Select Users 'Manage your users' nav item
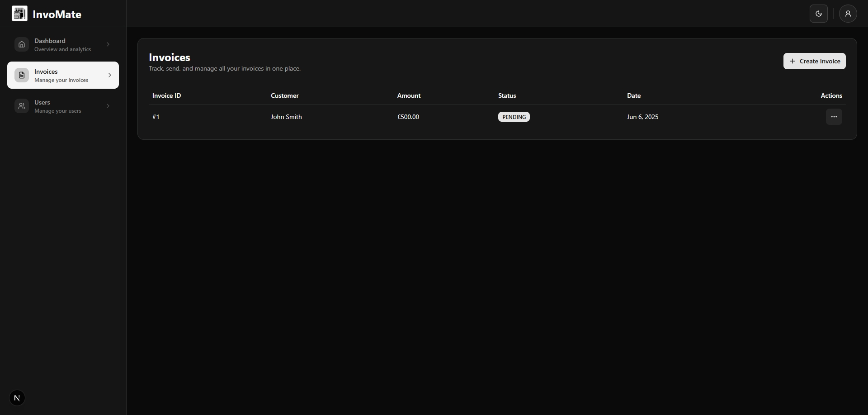 pyautogui.click(x=58, y=106)
